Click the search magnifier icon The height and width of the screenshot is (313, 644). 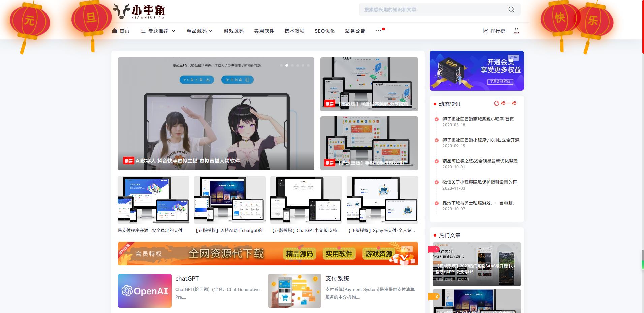[511, 9]
